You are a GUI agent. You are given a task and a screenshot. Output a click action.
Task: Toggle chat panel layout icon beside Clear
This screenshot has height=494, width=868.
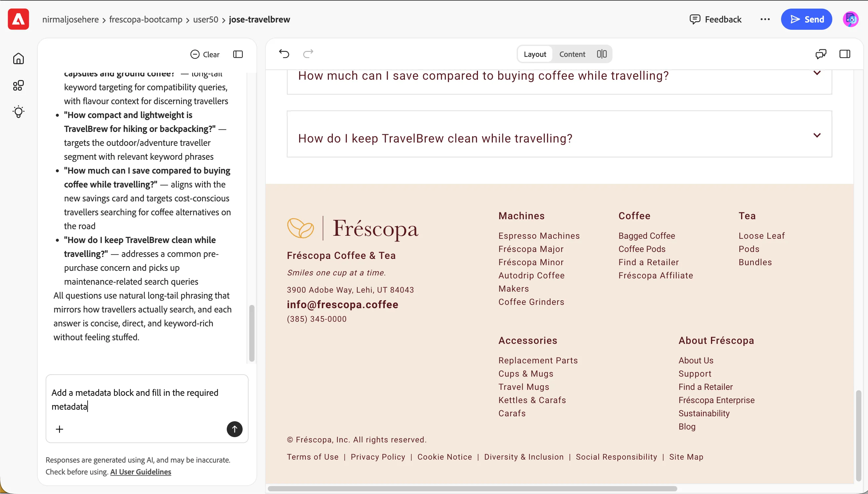click(x=238, y=54)
